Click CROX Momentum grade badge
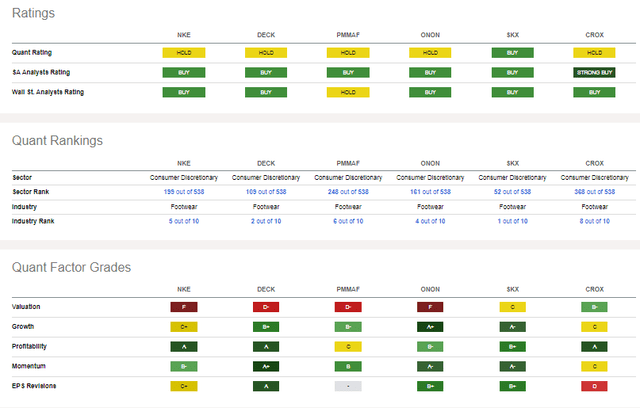Image resolution: width=640 pixels, height=408 pixels. point(594,366)
